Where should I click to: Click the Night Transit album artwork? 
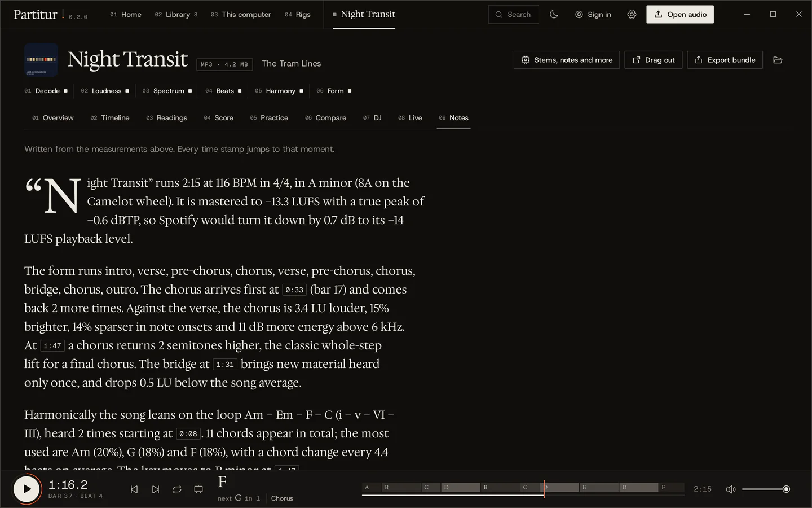41,60
